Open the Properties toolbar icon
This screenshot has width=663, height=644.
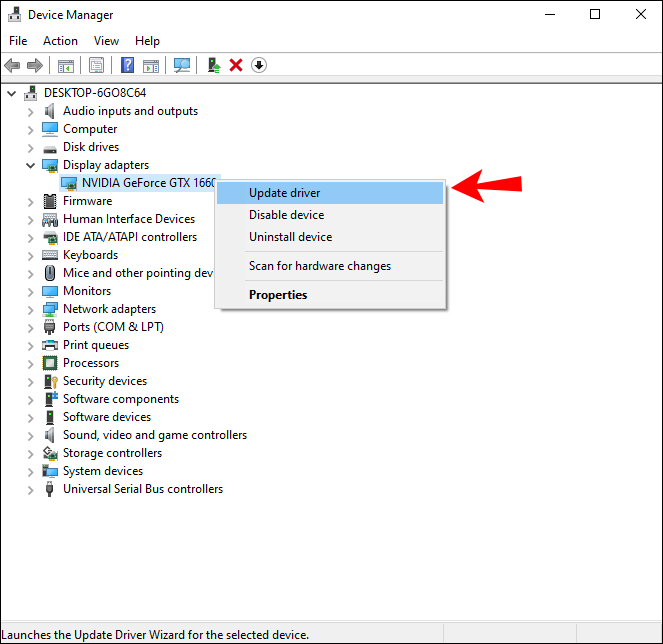96,66
